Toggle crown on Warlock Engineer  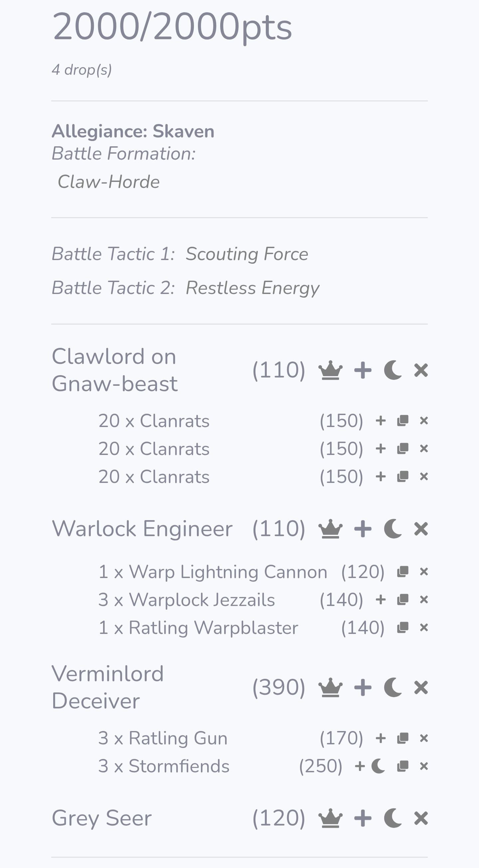click(330, 529)
